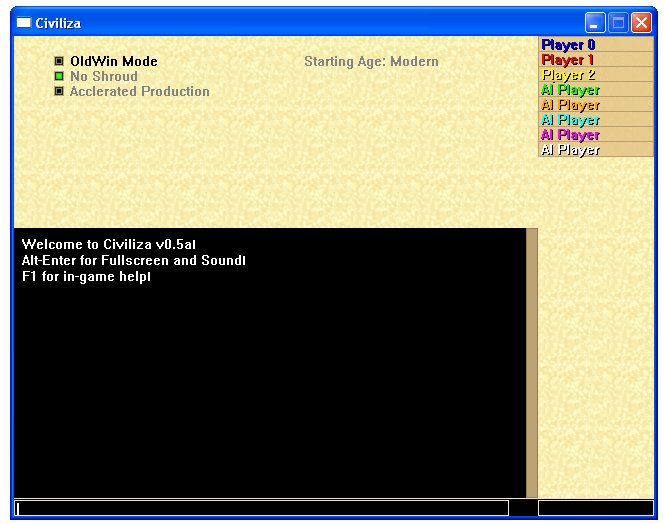Click the message console's tan scrollbar
Screen dimensions: 664x524
point(532,362)
